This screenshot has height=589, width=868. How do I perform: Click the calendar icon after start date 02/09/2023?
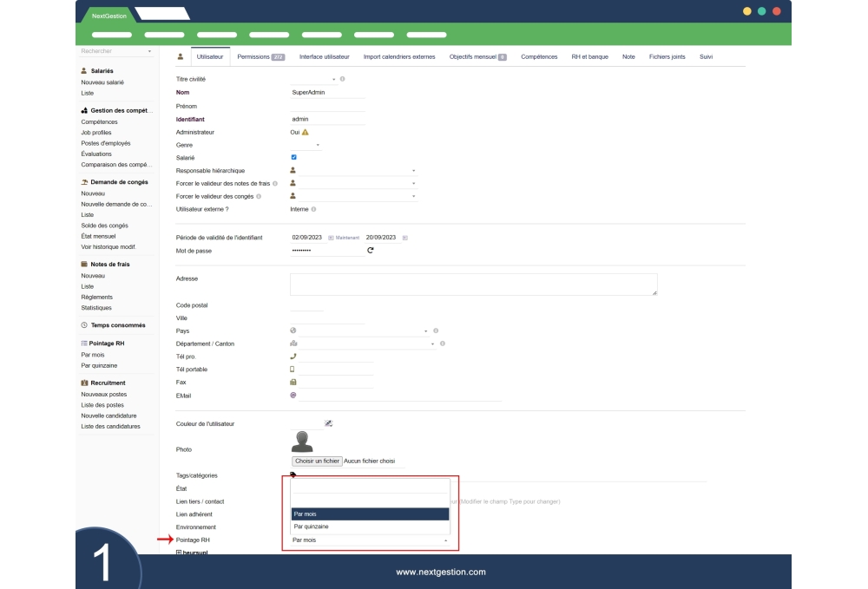tap(331, 238)
